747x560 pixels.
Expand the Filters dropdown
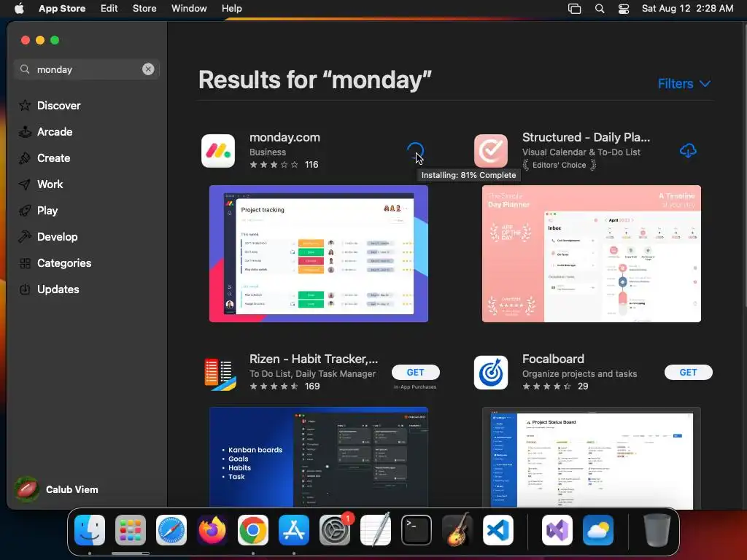click(684, 84)
